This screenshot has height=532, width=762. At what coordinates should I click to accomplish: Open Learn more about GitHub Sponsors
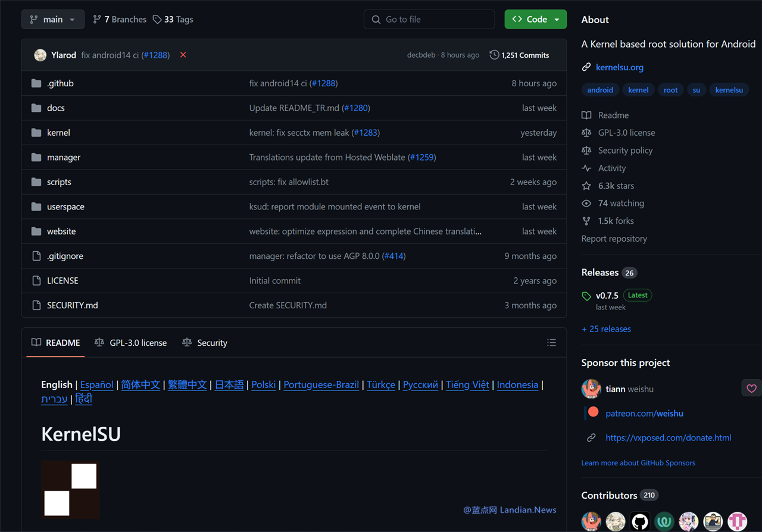638,462
